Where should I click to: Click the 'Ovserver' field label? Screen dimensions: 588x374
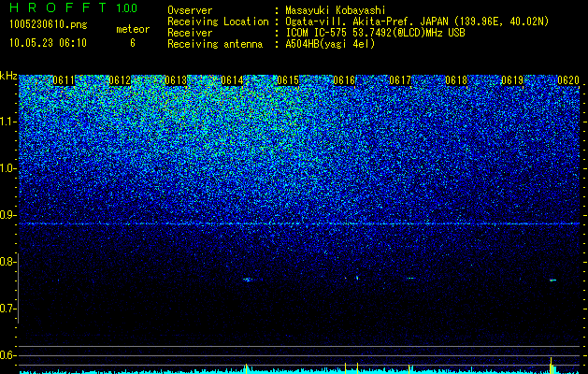click(190, 10)
